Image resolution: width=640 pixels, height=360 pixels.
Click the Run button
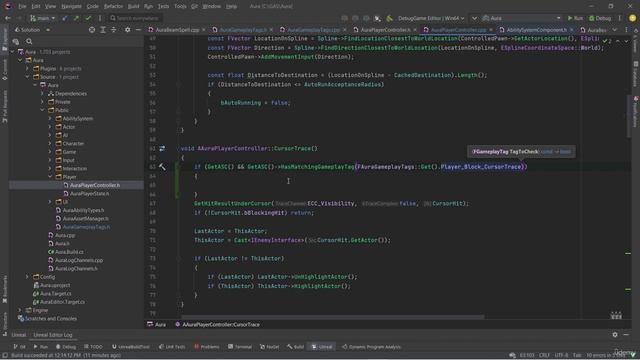[575, 18]
